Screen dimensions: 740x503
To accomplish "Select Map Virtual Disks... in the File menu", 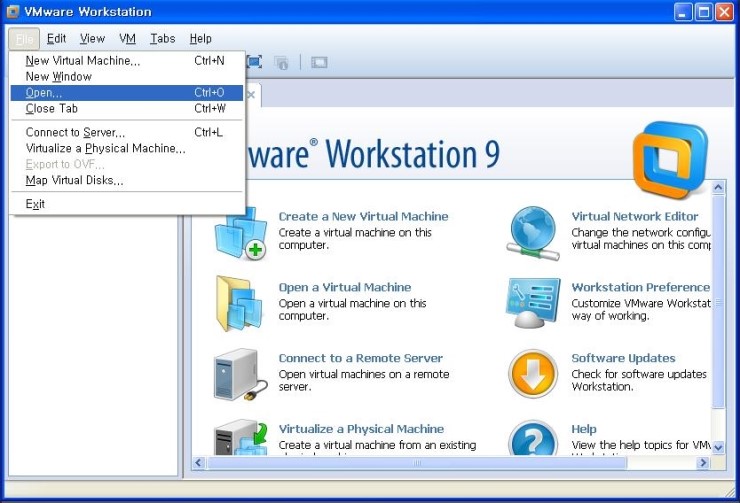I will tap(75, 181).
